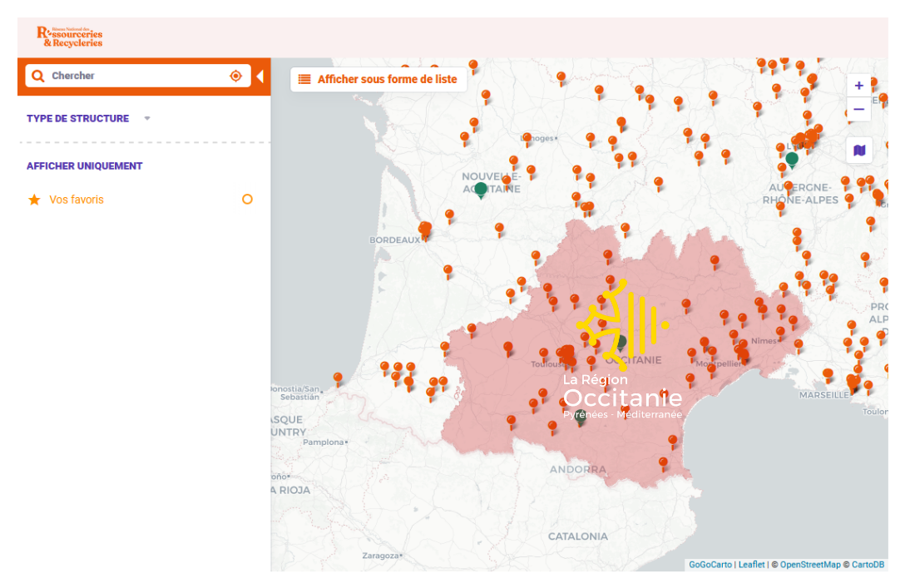The height and width of the screenshot is (588, 905).
Task: Select green marker in Nouvelle-Aquitaine
Action: (481, 190)
